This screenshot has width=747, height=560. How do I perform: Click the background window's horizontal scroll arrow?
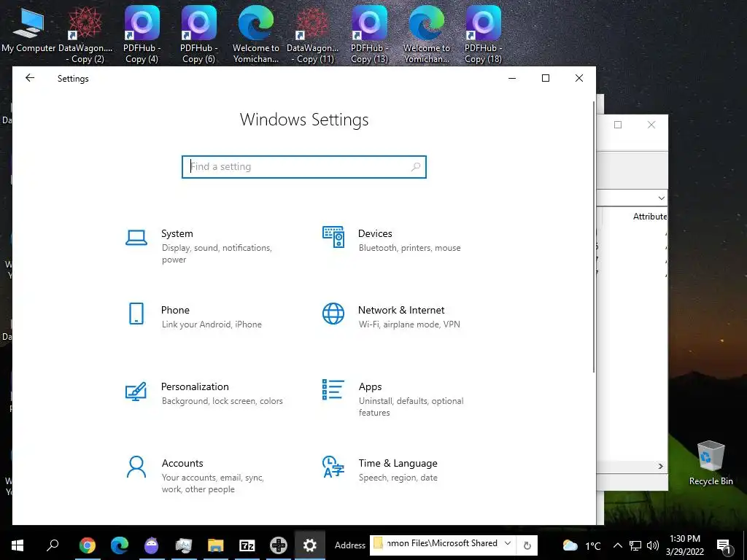click(x=661, y=466)
